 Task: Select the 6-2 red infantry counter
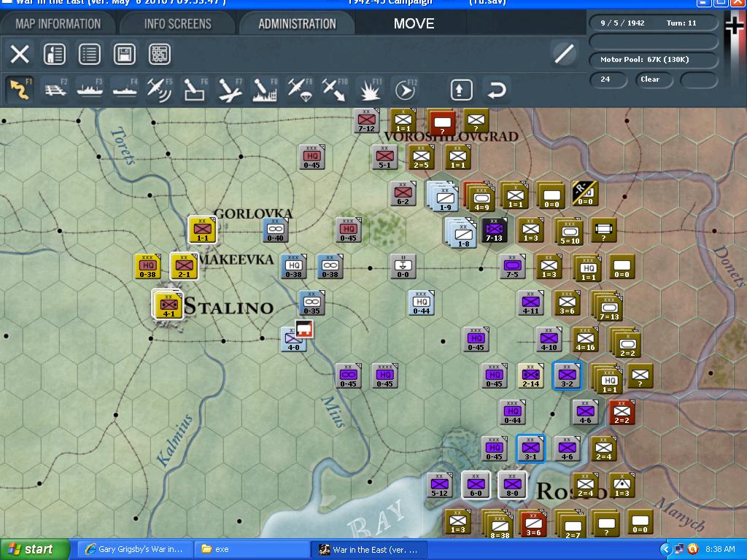[403, 193]
